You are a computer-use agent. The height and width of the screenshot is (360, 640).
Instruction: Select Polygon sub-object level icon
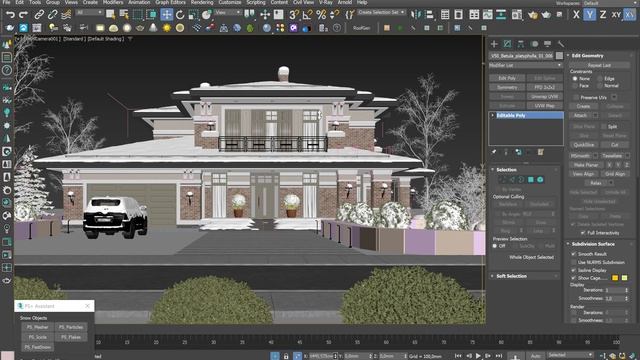click(x=531, y=180)
